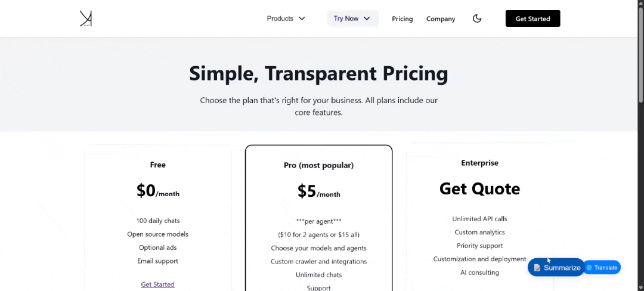Open the Try Now dropdown menu
This screenshot has width=644, height=291.
pos(352,18)
